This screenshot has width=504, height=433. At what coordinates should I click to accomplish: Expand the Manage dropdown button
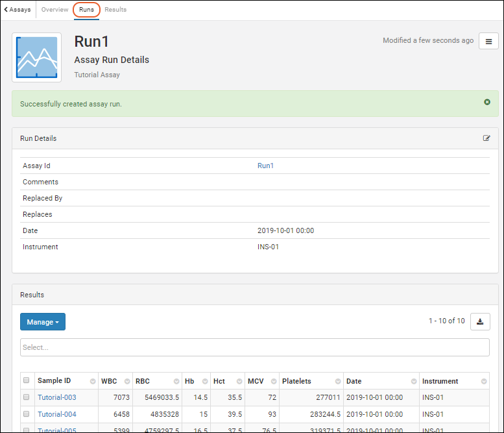[42, 322]
